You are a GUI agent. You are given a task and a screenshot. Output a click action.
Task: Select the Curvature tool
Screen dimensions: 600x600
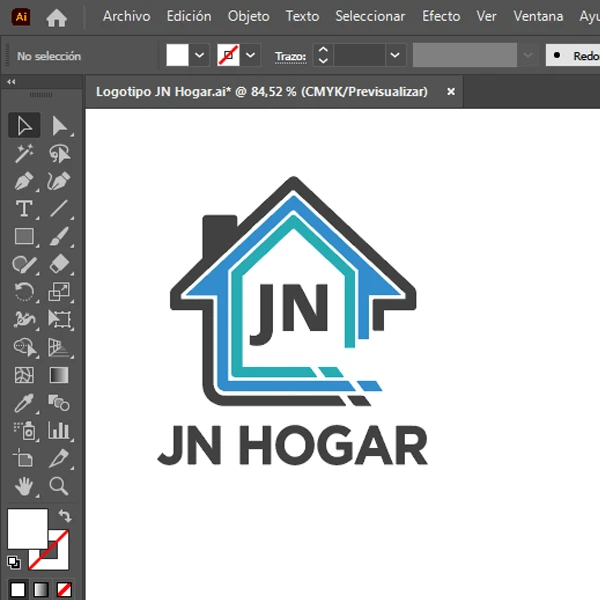pos(59,181)
